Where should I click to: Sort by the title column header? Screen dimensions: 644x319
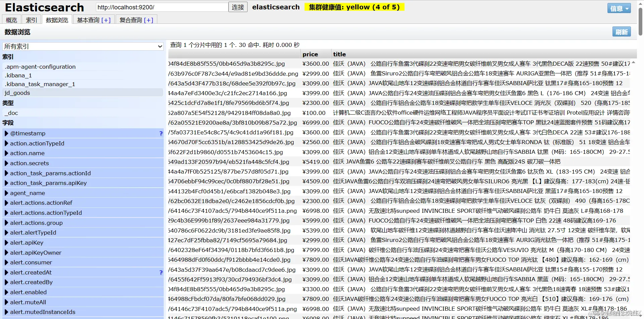484,54
